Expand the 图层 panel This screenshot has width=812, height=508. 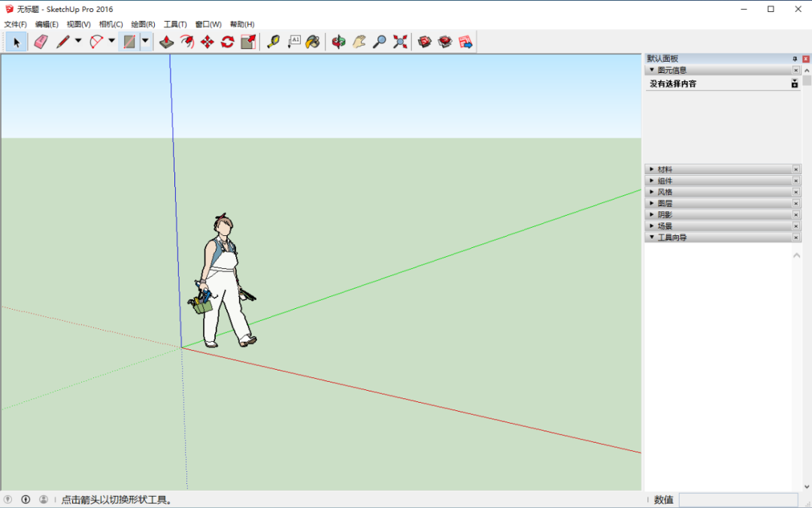point(651,204)
